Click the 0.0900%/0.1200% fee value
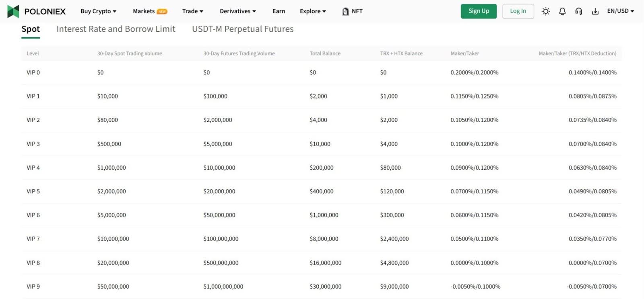644x299 pixels. 475,168
